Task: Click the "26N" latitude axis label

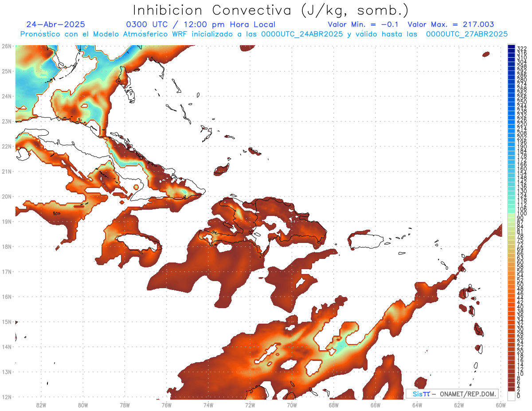Action: 6,46
